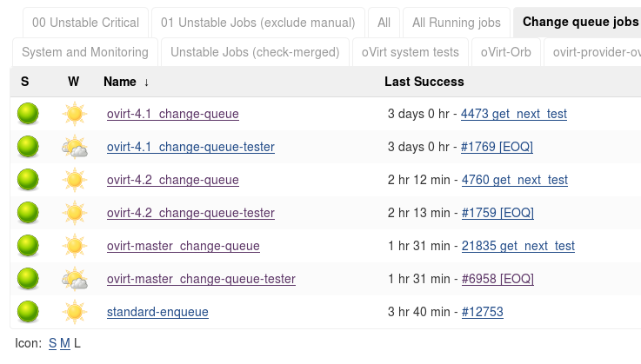Click sunny weather icon for ovirt-4.2_change-queue-tester

pyautogui.click(x=75, y=213)
